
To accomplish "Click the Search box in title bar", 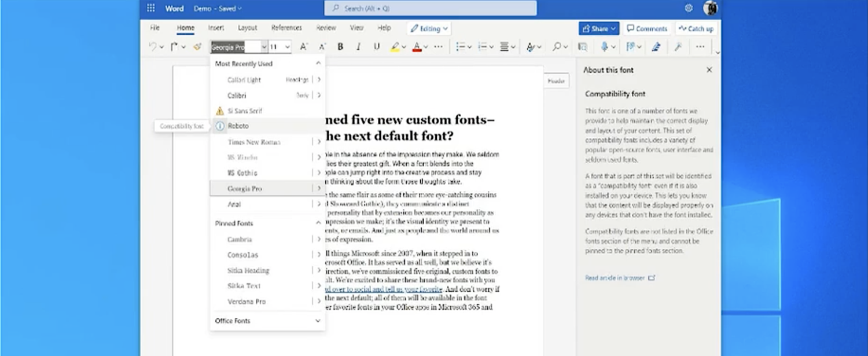I will [x=431, y=8].
